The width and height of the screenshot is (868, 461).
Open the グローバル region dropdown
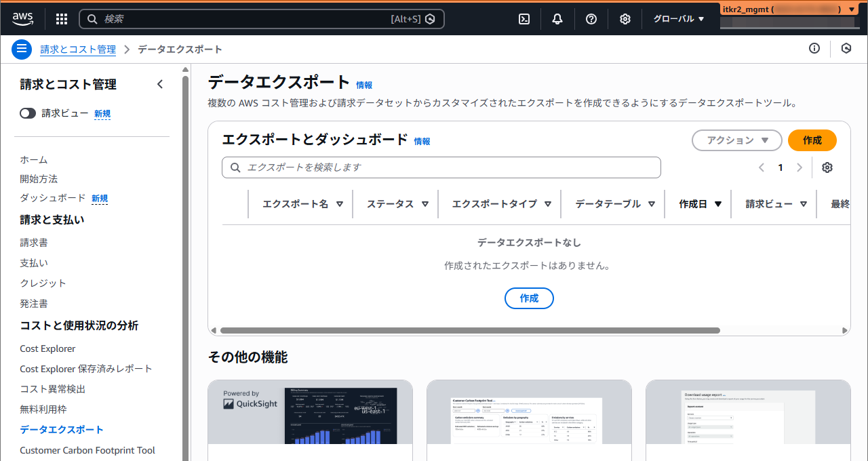[x=679, y=19]
